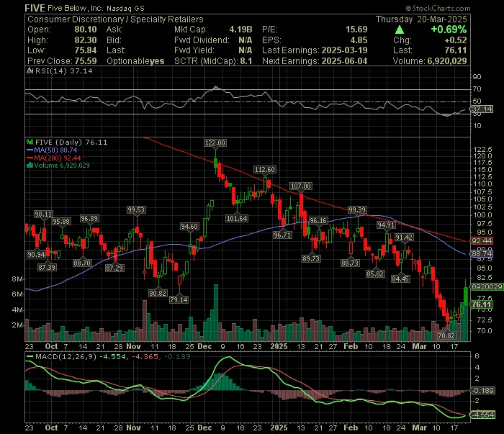Click the 2025 label on price chart axis
The image size is (504, 434).
pos(279,347)
